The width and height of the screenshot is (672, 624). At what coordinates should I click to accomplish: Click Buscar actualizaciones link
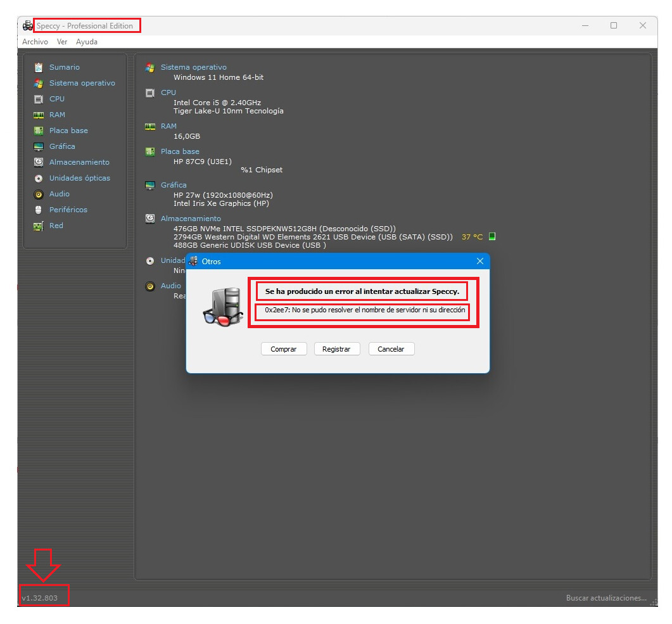coord(606,598)
